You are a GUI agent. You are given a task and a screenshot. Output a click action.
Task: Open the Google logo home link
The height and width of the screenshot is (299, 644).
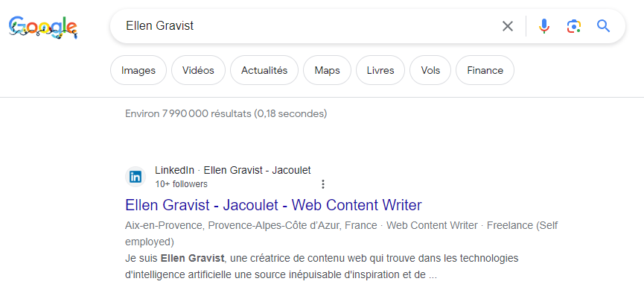(42, 28)
